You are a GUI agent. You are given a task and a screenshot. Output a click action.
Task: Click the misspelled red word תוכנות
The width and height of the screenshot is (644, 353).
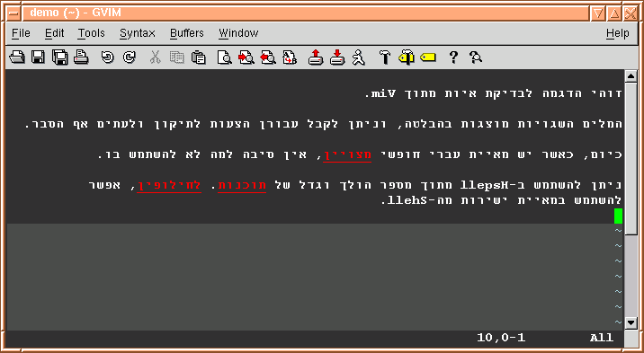242,185
